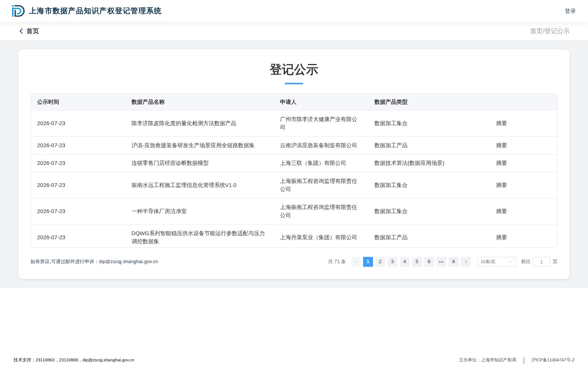Click product name 振南水运工程施工监理信息化管理系统V1.0
This screenshot has height=368, width=588.
tap(184, 185)
